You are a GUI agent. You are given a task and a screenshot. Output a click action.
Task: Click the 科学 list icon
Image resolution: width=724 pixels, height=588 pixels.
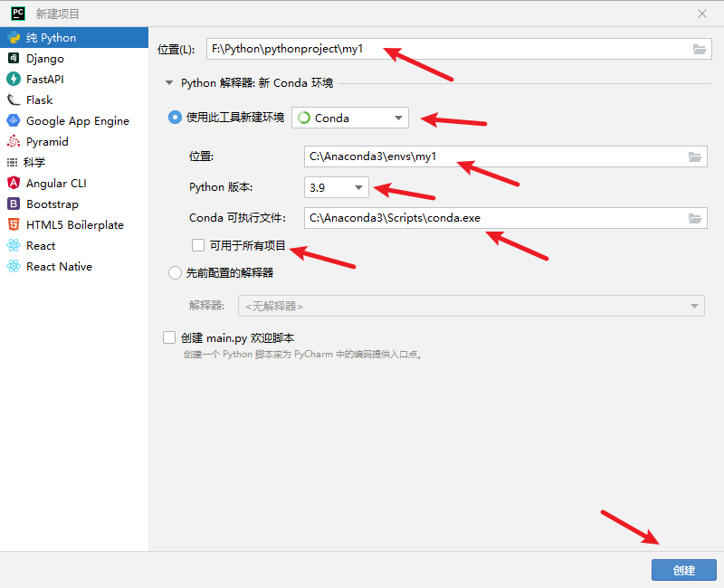pyautogui.click(x=12, y=162)
